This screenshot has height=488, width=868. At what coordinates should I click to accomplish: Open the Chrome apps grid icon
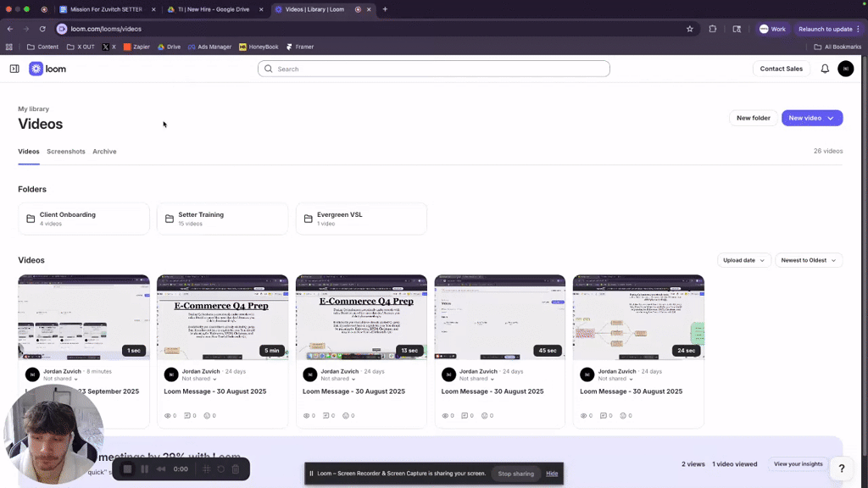tap(8, 47)
